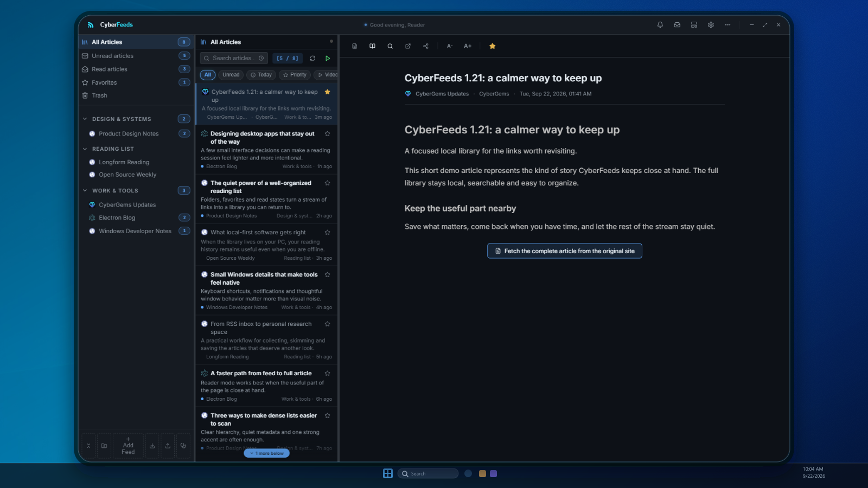Toggle reader mode with open book icon

(x=372, y=46)
